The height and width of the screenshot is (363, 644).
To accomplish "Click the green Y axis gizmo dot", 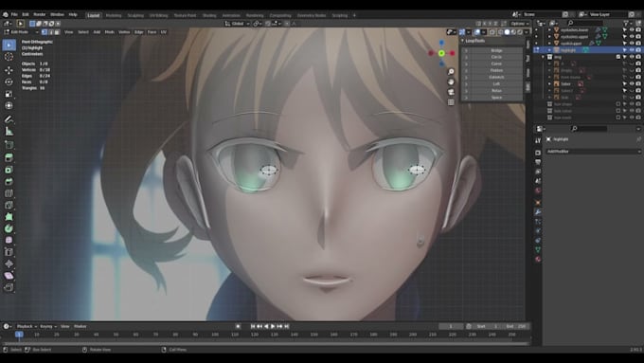I will click(x=441, y=53).
